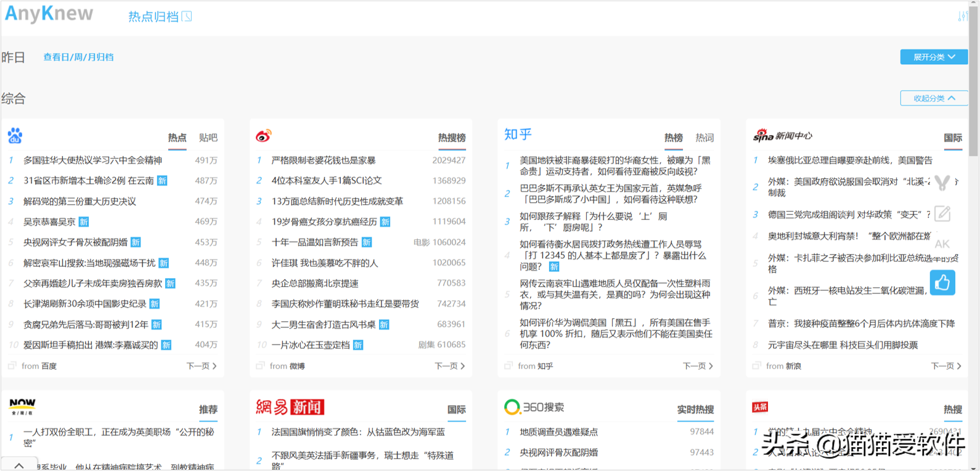The width and height of the screenshot is (980, 471).
Task: Click the window icon beside from 知乎
Action: coord(508,366)
